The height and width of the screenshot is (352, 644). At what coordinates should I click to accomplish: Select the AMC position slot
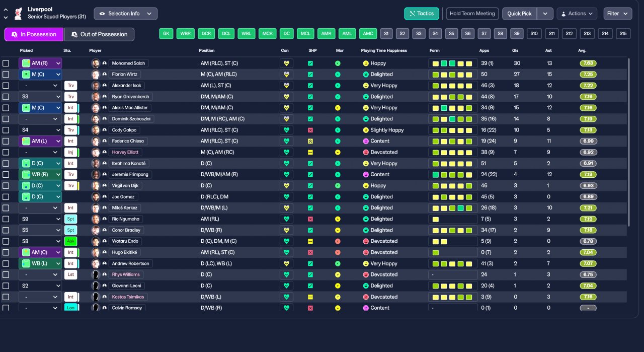[368, 34]
